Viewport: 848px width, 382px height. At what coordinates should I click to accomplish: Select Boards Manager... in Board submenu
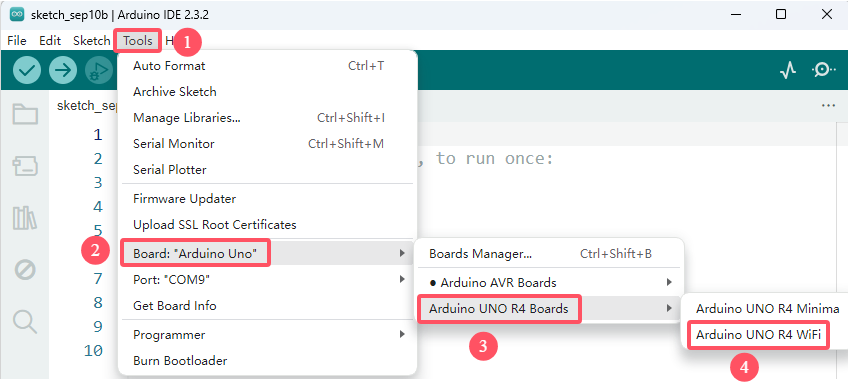(549, 254)
